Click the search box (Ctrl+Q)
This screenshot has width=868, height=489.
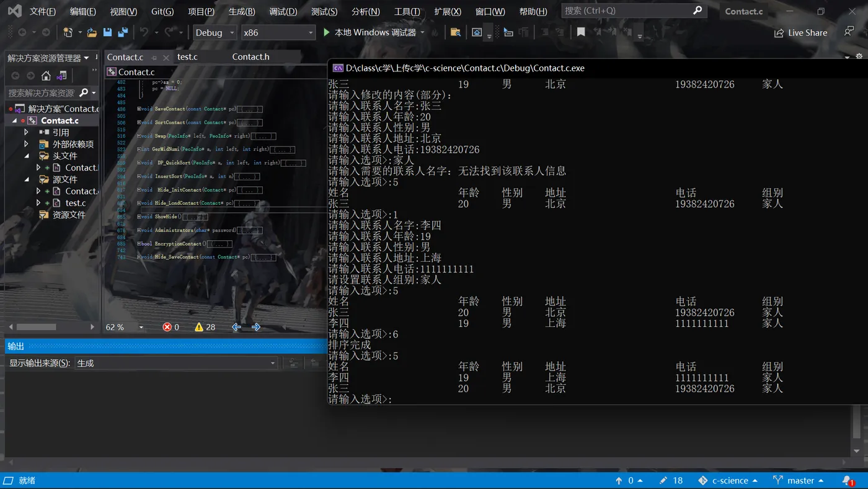634,11
